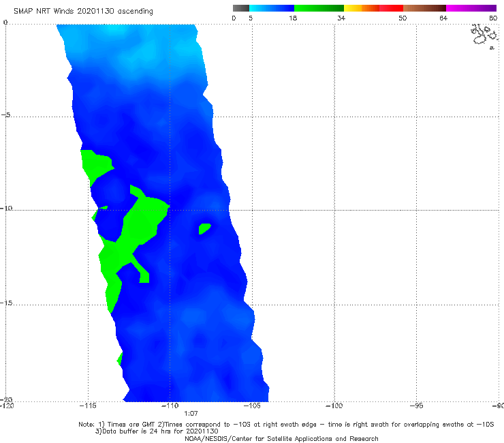504x443 pixels.
Task: Click the brown 50-64 segment of the color bar
Action: coord(424,8)
